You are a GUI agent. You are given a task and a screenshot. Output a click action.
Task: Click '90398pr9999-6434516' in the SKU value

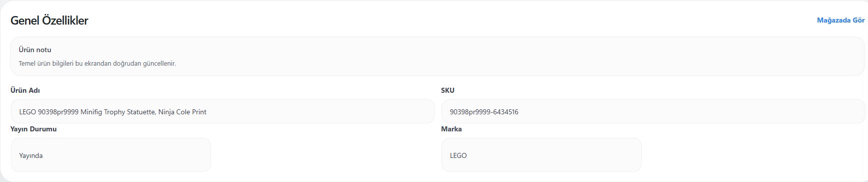coord(484,112)
